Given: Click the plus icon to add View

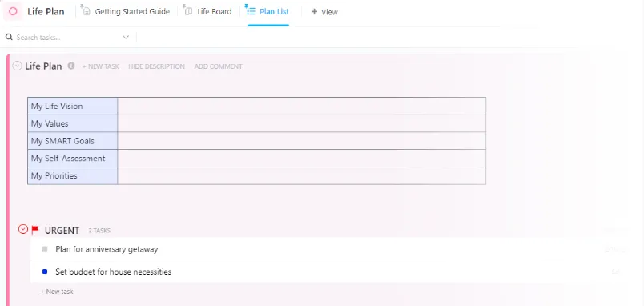Looking at the screenshot, I should coord(314,12).
